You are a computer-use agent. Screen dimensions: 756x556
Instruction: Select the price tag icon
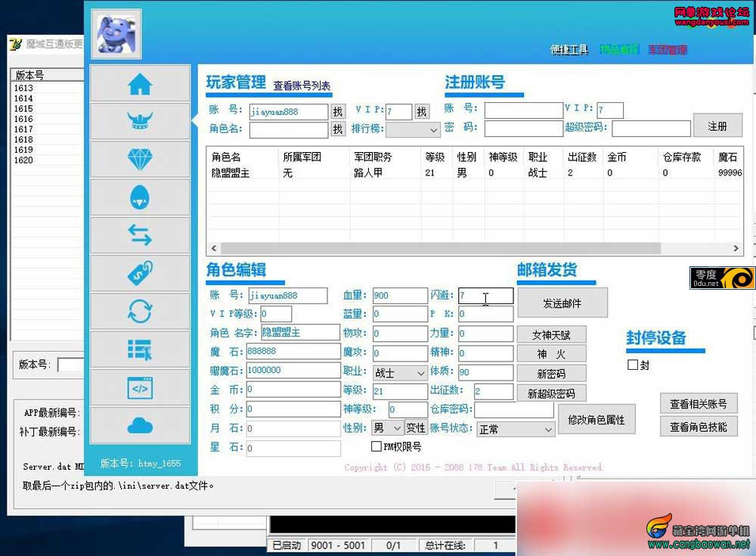pos(140,273)
